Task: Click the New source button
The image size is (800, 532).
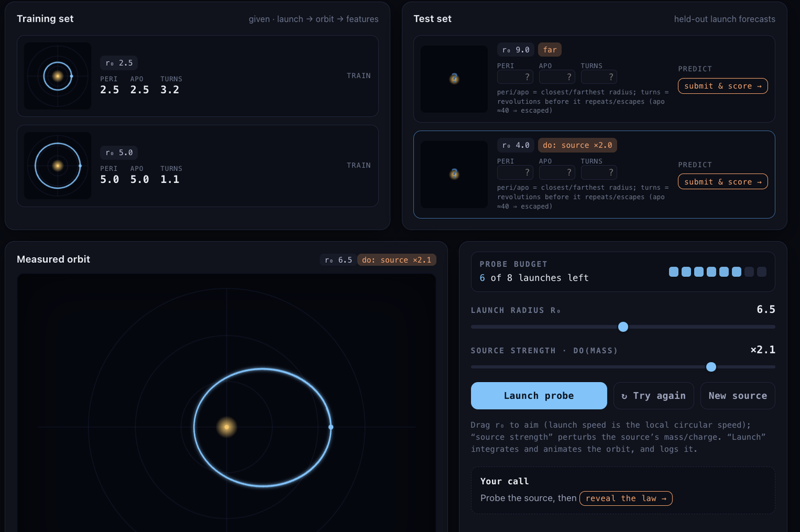Action: [737, 395]
